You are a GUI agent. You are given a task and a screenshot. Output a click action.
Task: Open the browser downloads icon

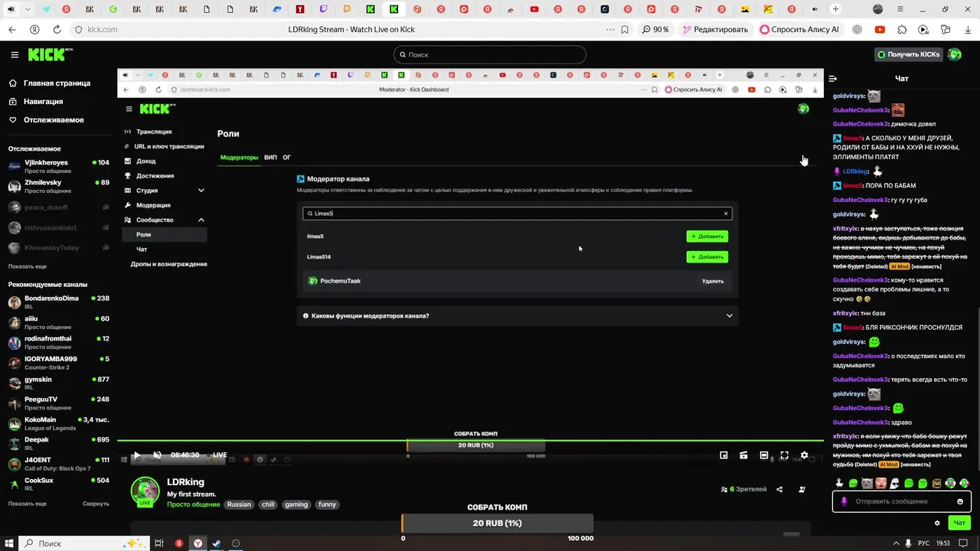968,30
